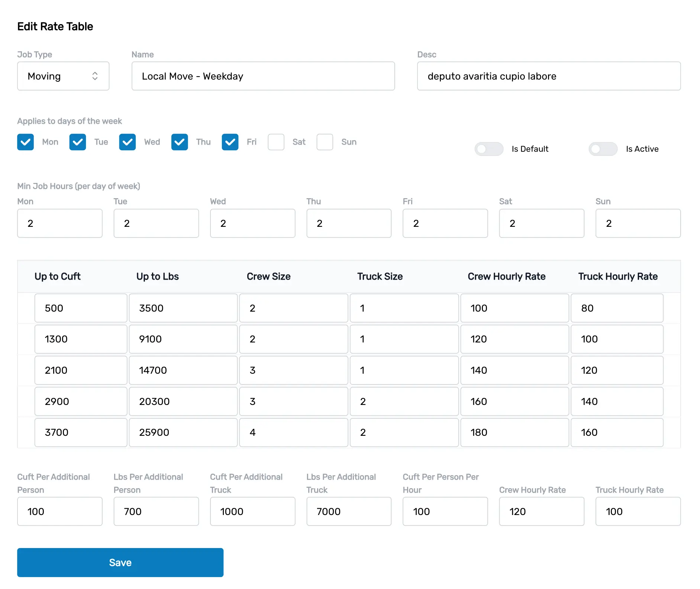Edit the Name field showing Local Move - Weekday
Image resolution: width=700 pixels, height=589 pixels.
coord(263,76)
